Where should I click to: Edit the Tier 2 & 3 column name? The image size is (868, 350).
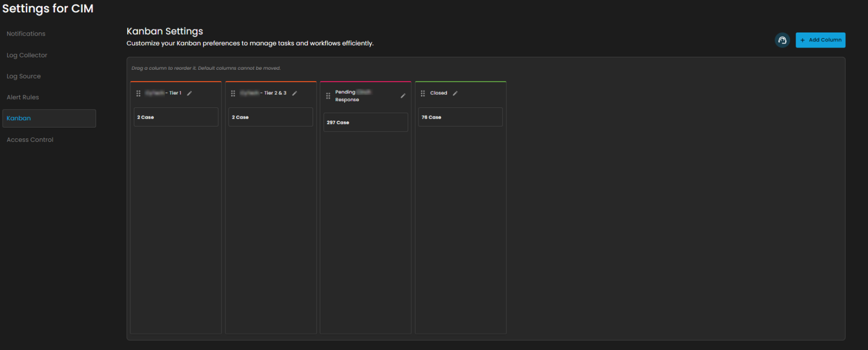click(x=295, y=93)
